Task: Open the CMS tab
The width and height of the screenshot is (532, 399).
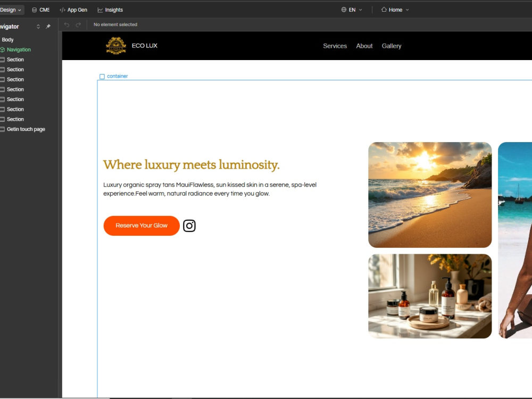Action: (x=40, y=10)
